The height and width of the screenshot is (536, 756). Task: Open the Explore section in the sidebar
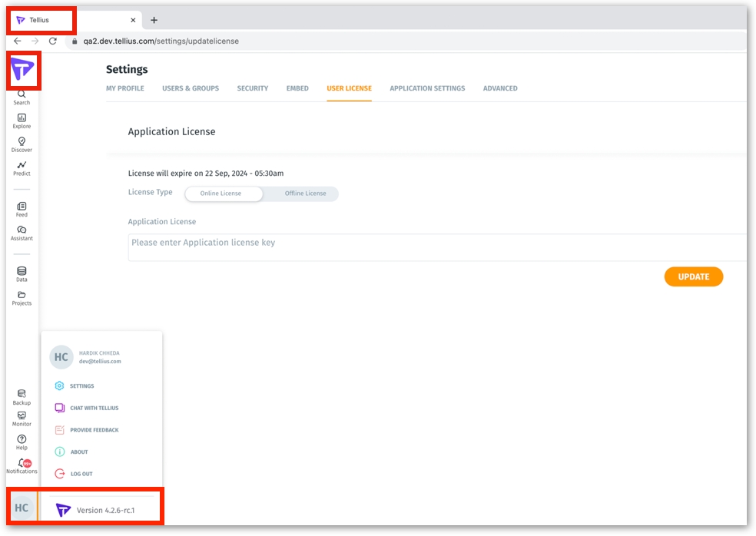coord(22,118)
